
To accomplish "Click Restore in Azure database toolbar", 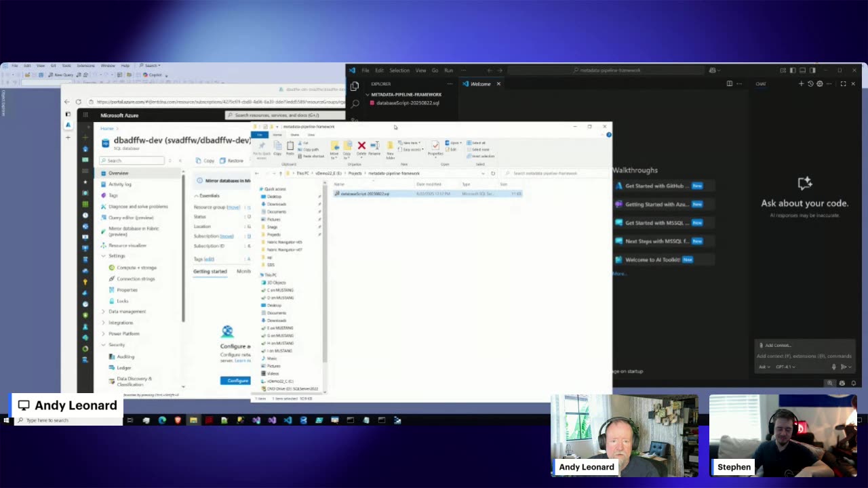I will pyautogui.click(x=232, y=161).
